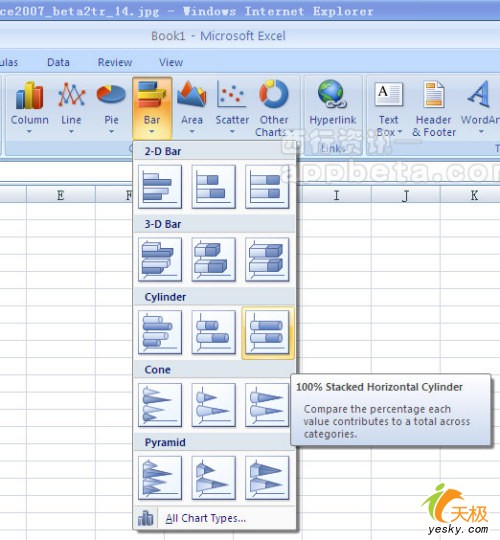The height and width of the screenshot is (540, 500).
Task: Expand the Scatter chart menu
Action: [232, 107]
